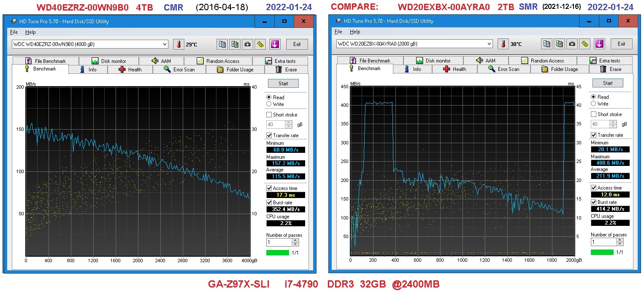Click HD Tune title bar icon of left window
The width and height of the screenshot is (644, 293).
coord(14,21)
